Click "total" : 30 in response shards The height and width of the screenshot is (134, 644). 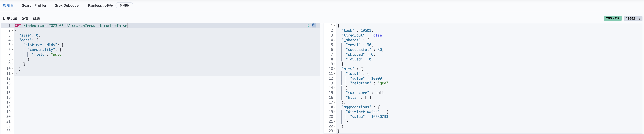pyautogui.click(x=359, y=45)
